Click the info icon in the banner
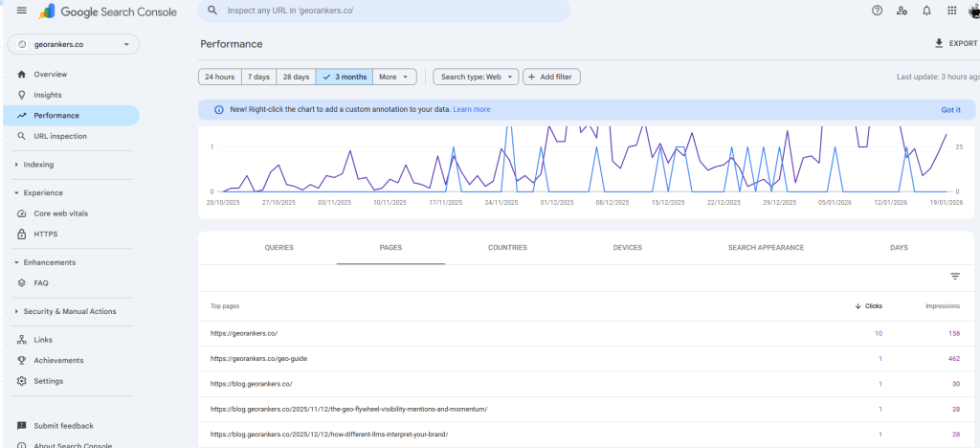This screenshot has height=448, width=980. 219,109
